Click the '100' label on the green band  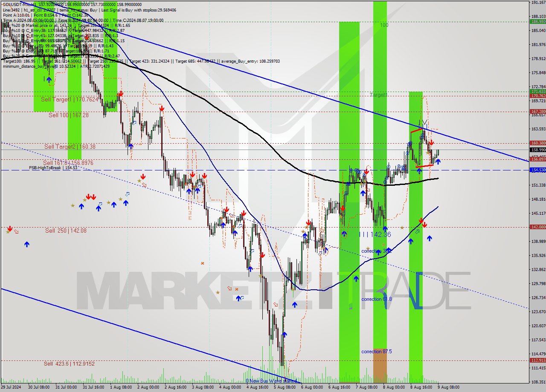coord(384,25)
